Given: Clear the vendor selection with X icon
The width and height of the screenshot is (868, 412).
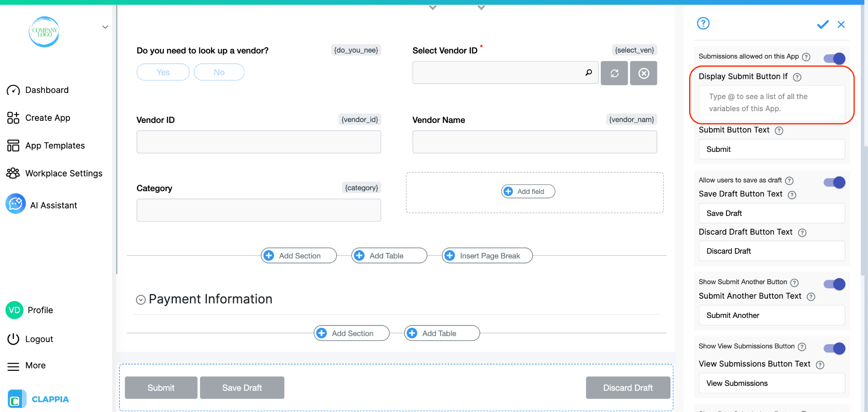Looking at the screenshot, I should pyautogui.click(x=643, y=73).
